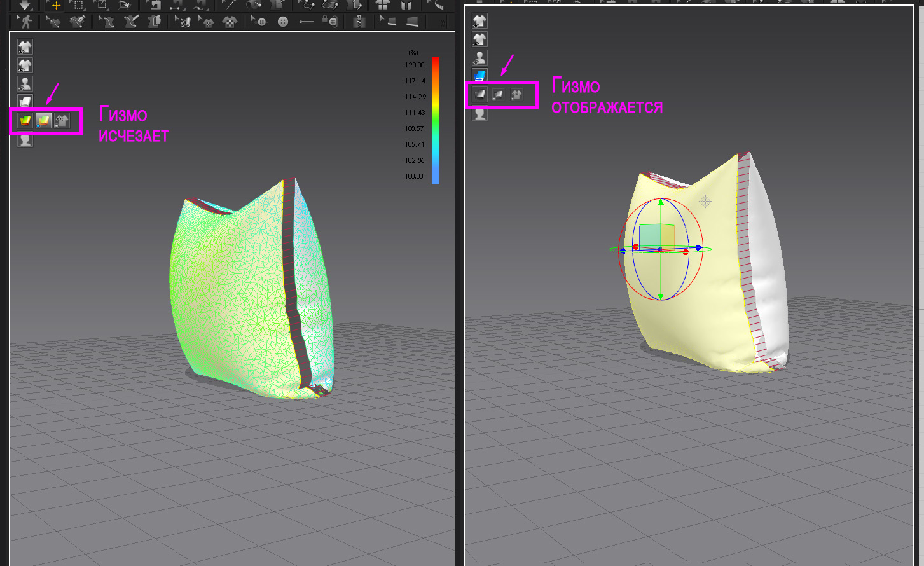The image size is (924, 566).
Task: Toggle avatar visibility in gizmo viewport
Action: (x=479, y=58)
